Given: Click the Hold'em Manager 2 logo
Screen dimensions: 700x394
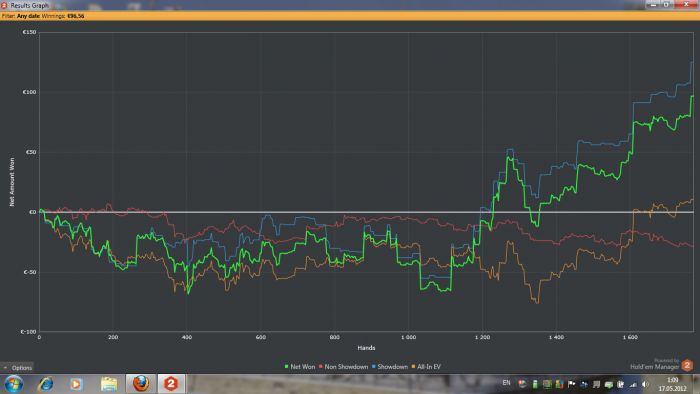Looking at the screenshot, I should coord(688,365).
